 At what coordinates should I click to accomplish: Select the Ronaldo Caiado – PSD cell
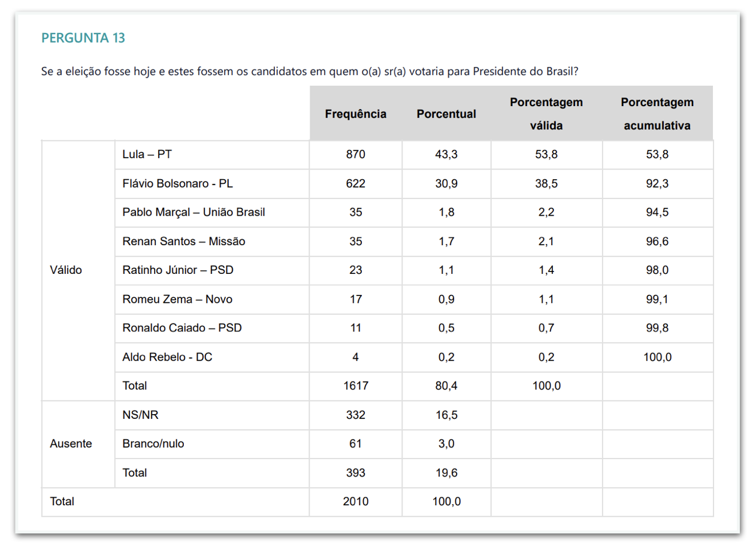(182, 328)
